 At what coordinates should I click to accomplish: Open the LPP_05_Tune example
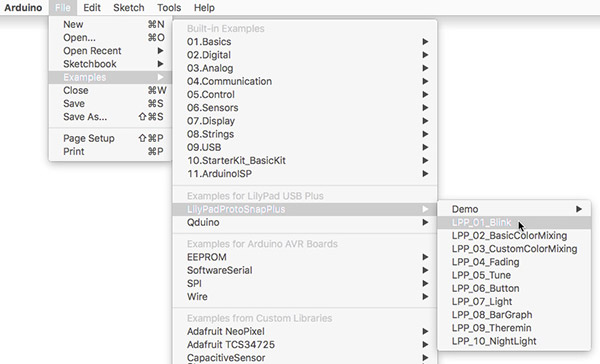514,275
